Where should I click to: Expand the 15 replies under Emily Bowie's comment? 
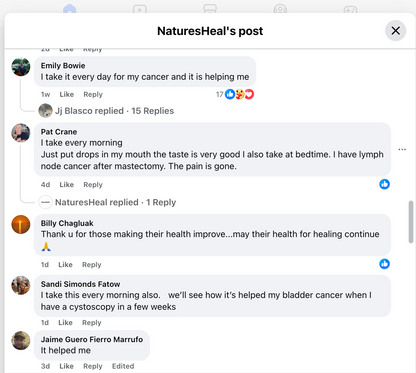click(114, 111)
